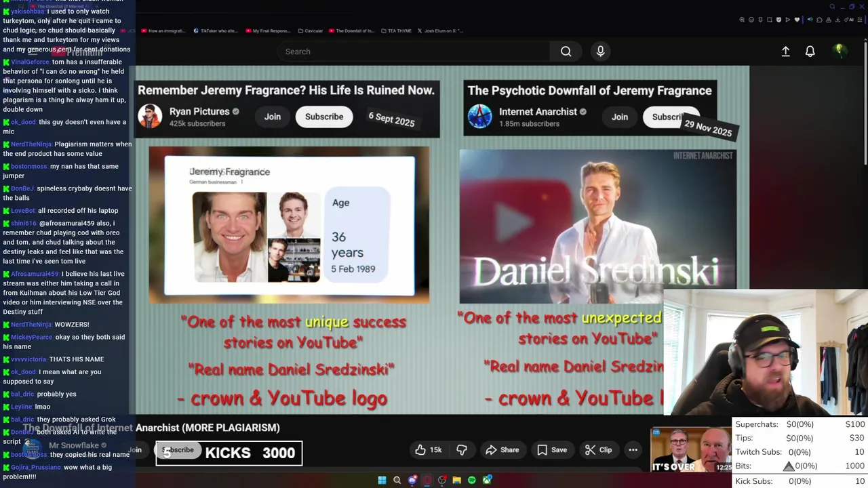The height and width of the screenshot is (488, 868).
Task: Open 'TikToker who alle...' bookmark
Action: click(x=216, y=30)
